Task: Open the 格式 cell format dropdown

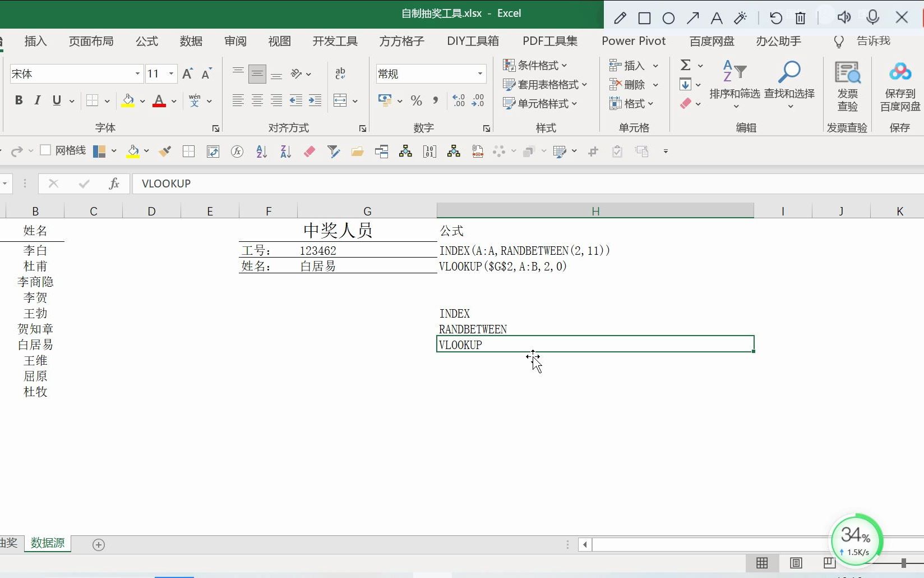Action: [632, 104]
